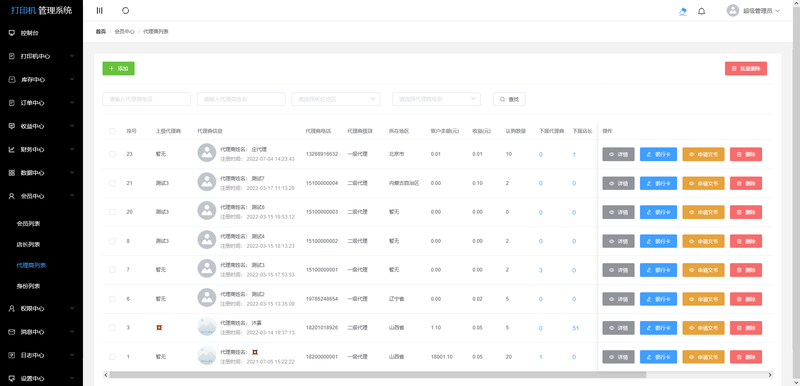Screen dimensions: 800x386
Task: Collapse 会员中心 using its up chevron
Action: pos(72,196)
